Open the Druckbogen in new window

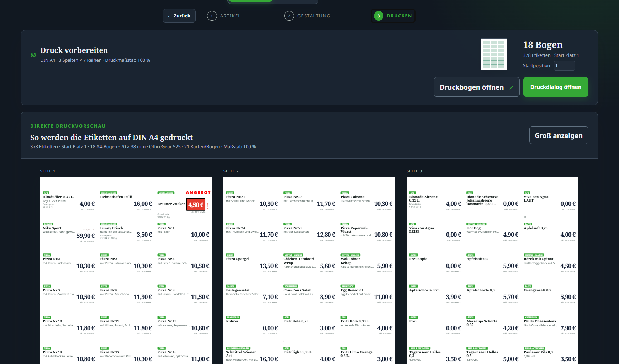click(x=477, y=87)
